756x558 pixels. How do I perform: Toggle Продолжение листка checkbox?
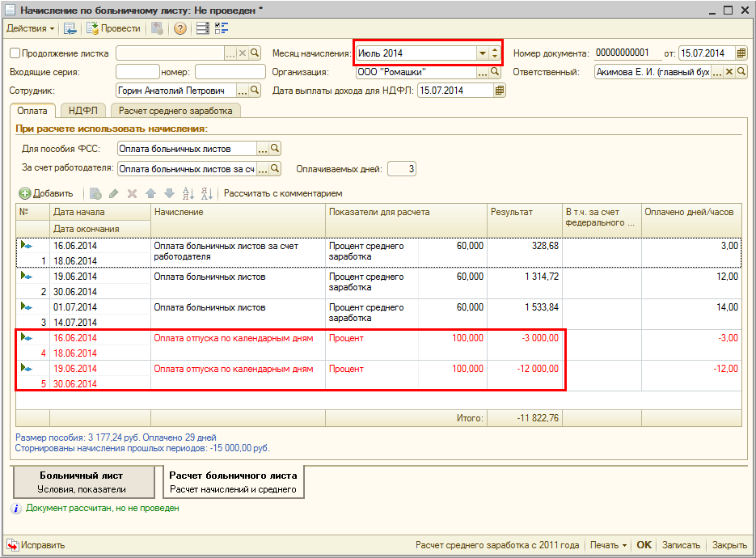point(15,53)
